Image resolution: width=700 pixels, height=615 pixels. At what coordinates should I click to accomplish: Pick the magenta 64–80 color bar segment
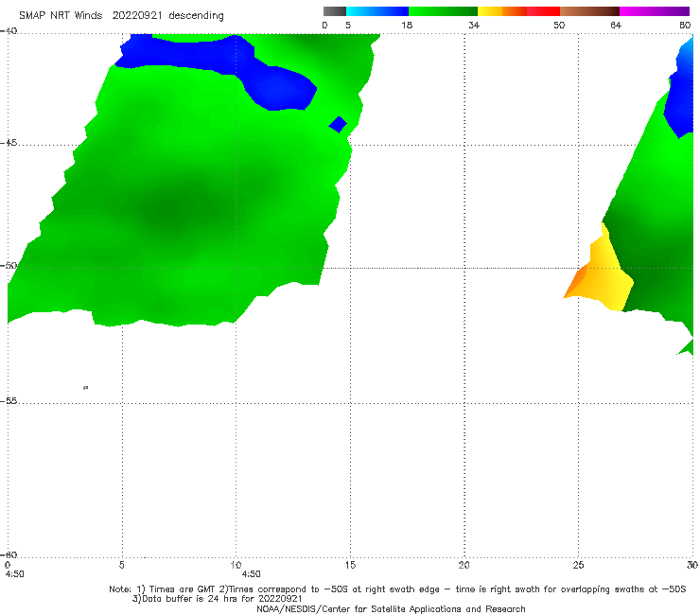coord(655,11)
